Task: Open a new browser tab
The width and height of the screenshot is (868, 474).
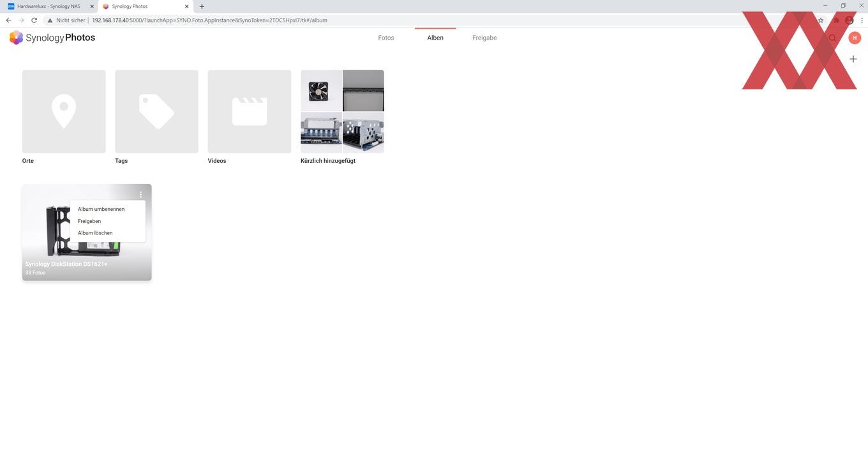Action: [x=202, y=6]
